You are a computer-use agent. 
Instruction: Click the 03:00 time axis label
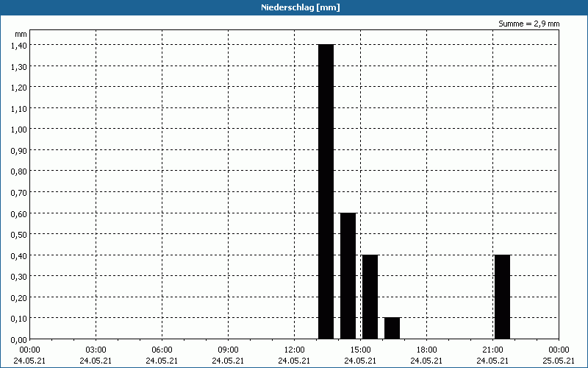[x=96, y=350]
